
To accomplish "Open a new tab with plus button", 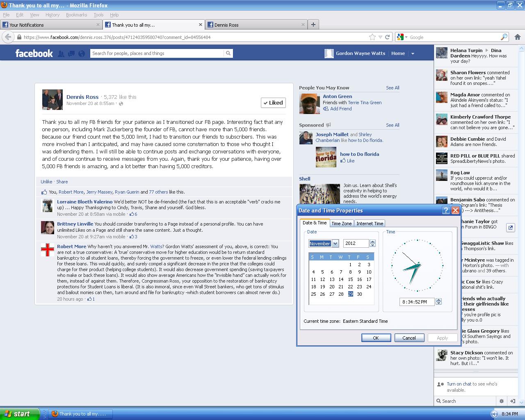I will [313, 25].
